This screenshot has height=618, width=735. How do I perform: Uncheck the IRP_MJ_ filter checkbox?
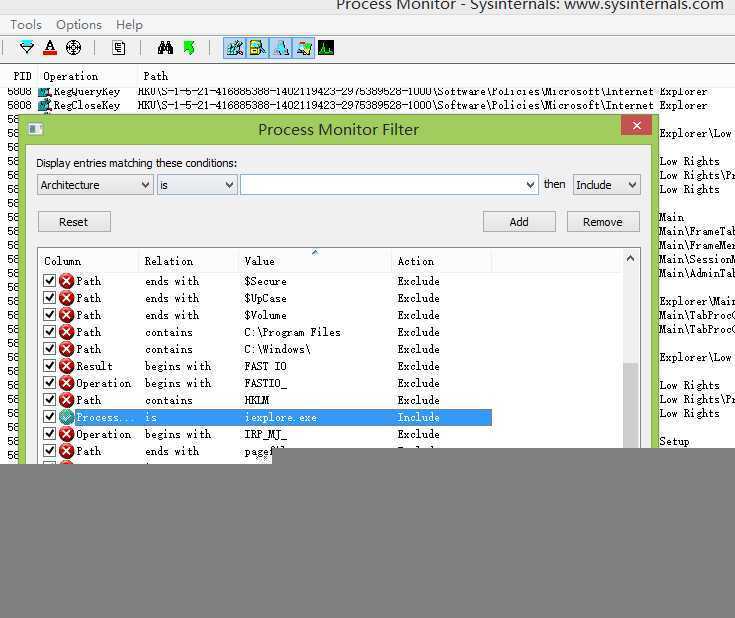tap(49, 433)
